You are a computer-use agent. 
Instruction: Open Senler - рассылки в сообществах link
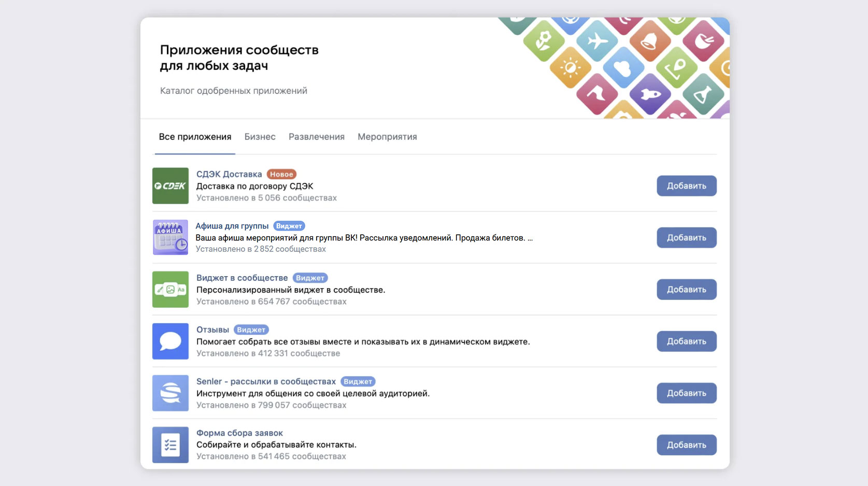(x=266, y=381)
